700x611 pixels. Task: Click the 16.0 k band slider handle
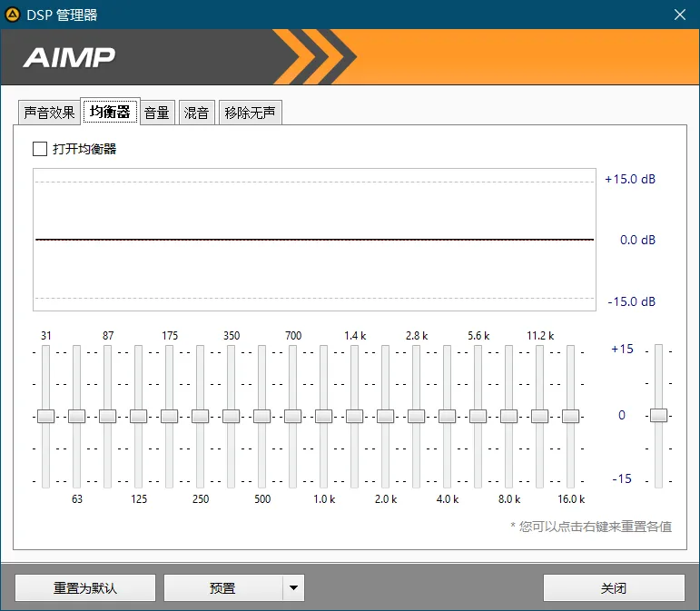pos(570,416)
